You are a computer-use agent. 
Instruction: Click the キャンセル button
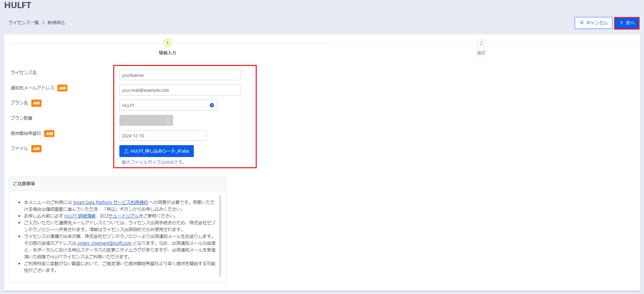pos(593,23)
